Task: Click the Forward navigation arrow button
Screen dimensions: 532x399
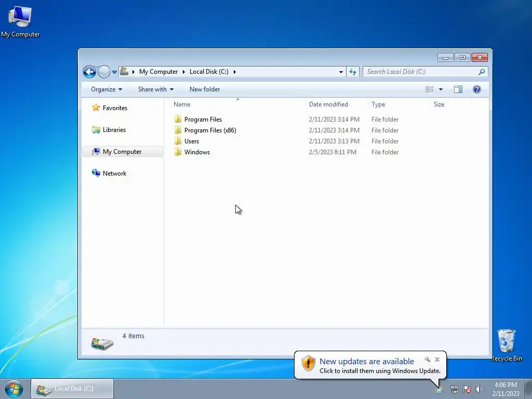Action: (x=104, y=72)
